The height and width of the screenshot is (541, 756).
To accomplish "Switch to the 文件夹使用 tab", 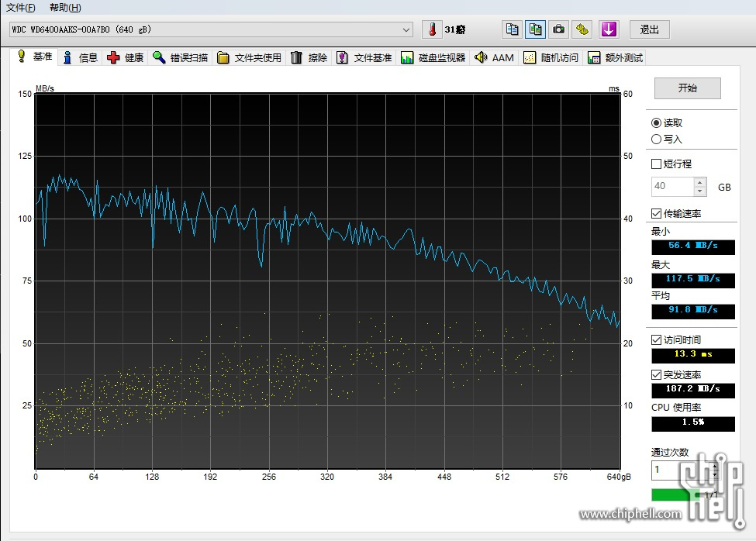I will click(249, 58).
